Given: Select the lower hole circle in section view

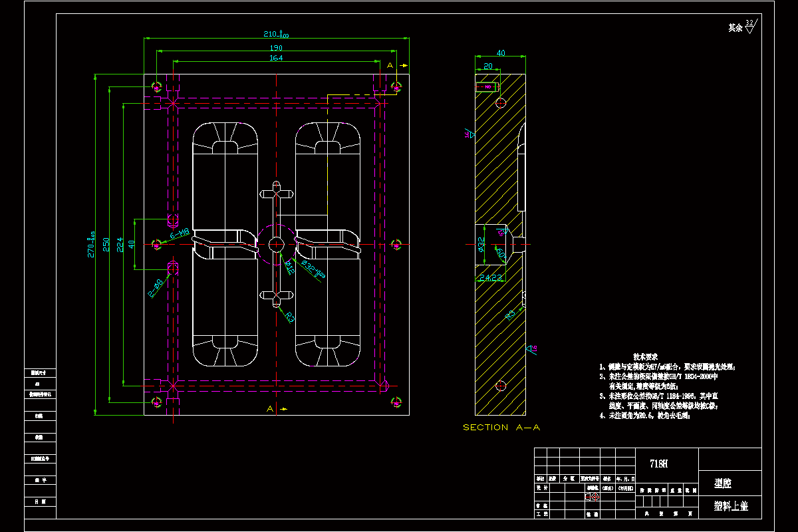Looking at the screenshot, I should (x=501, y=386).
